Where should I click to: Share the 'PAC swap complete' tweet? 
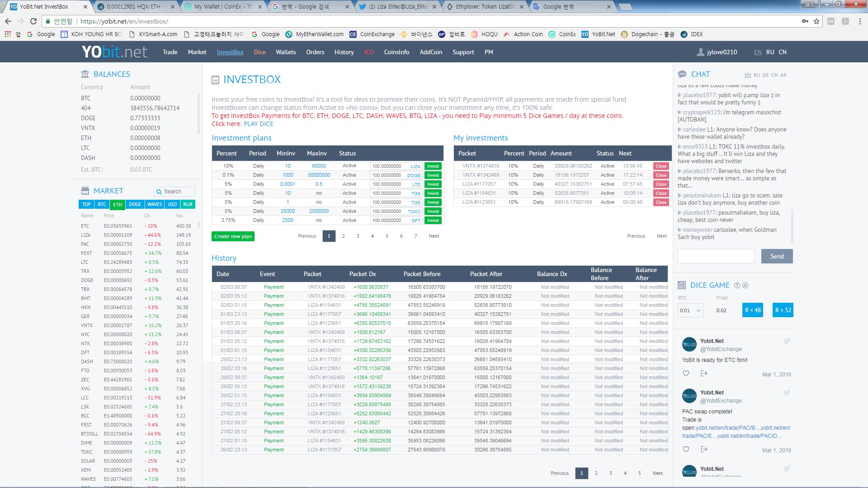[703, 449]
